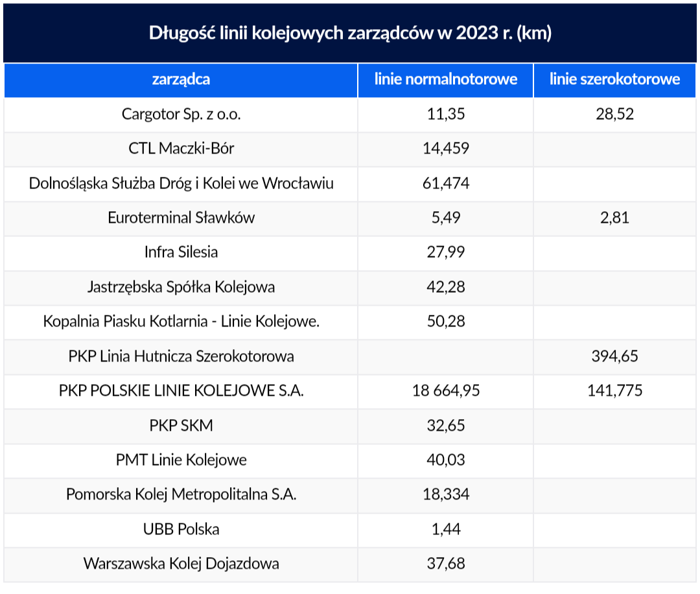The image size is (700, 594).
Task: Select the 'PMT Linie Kolejowe' cell
Action: click(181, 460)
